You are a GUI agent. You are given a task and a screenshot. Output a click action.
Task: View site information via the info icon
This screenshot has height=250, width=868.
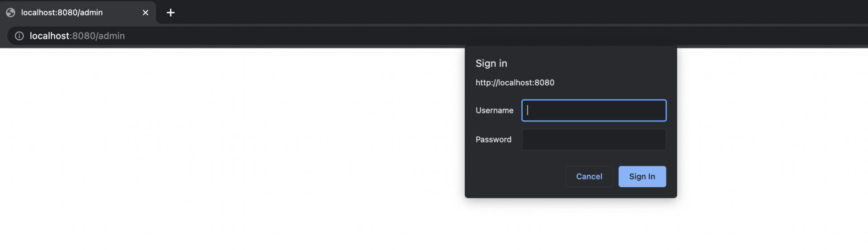(19, 36)
